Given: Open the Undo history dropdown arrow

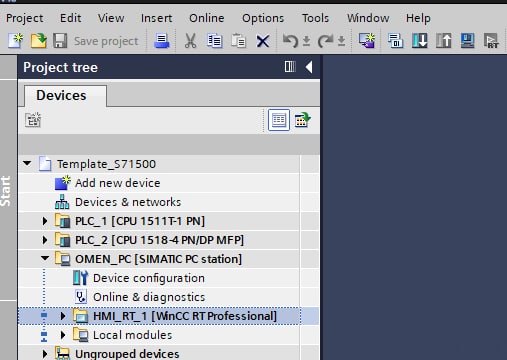Looking at the screenshot, I should [x=307, y=41].
